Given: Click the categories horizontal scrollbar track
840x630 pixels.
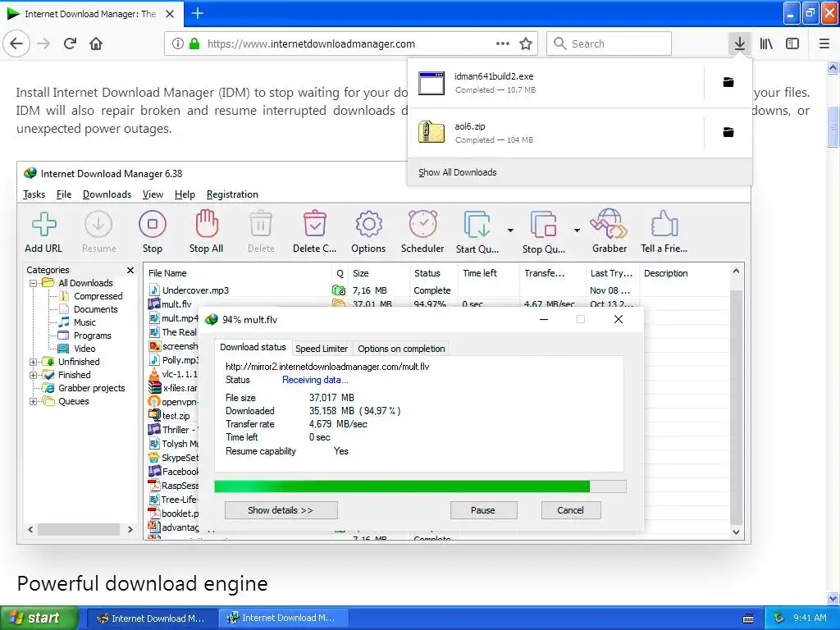Looking at the screenshot, I should [x=79, y=529].
